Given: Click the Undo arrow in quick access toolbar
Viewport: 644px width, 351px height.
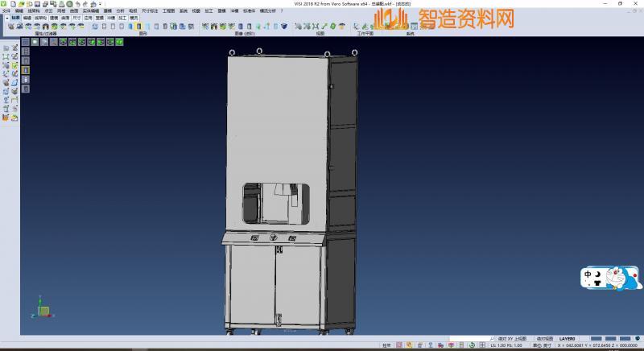Looking at the screenshot, I should 76,4.
